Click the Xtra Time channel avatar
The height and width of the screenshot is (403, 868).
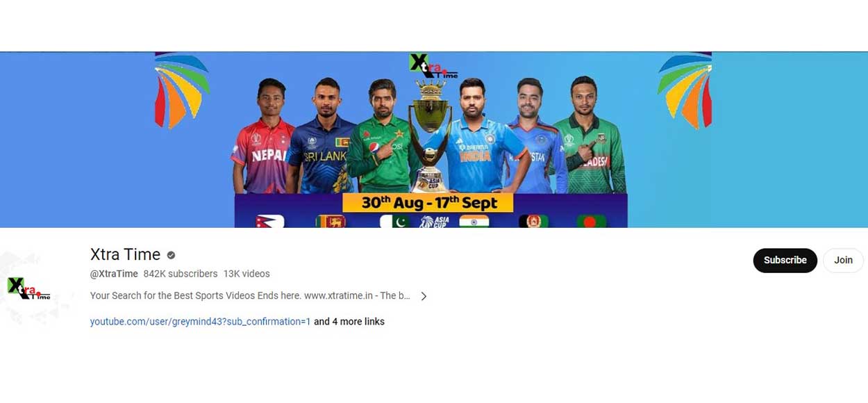28,288
